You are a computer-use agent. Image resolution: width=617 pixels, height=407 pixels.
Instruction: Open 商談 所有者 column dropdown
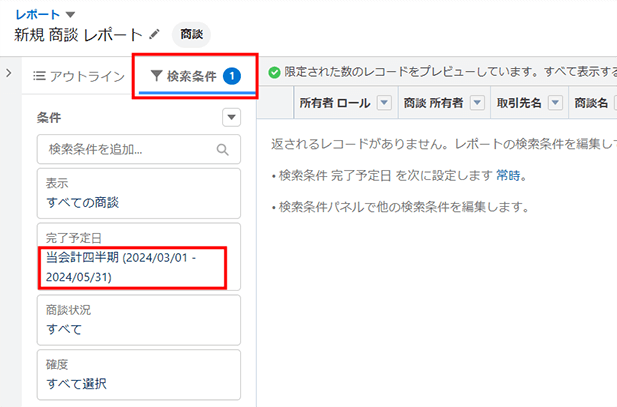pyautogui.click(x=477, y=103)
